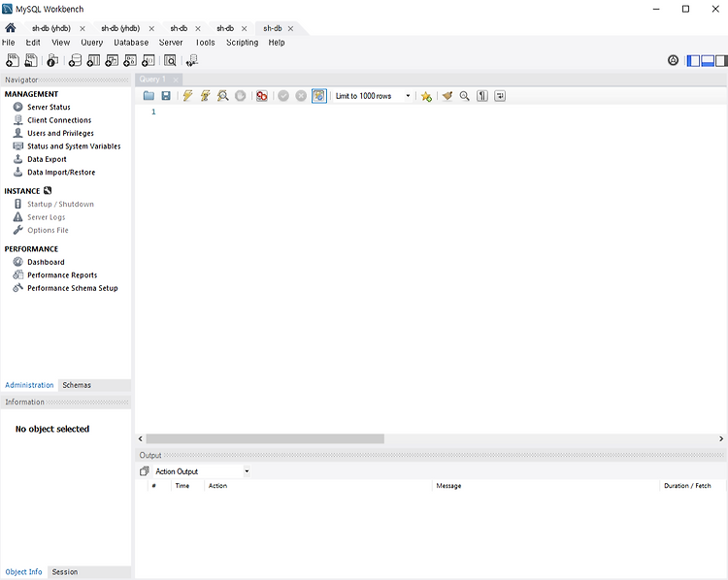Image resolution: width=728 pixels, height=580 pixels.
Task: Create a new schema icon
Action: (75, 60)
